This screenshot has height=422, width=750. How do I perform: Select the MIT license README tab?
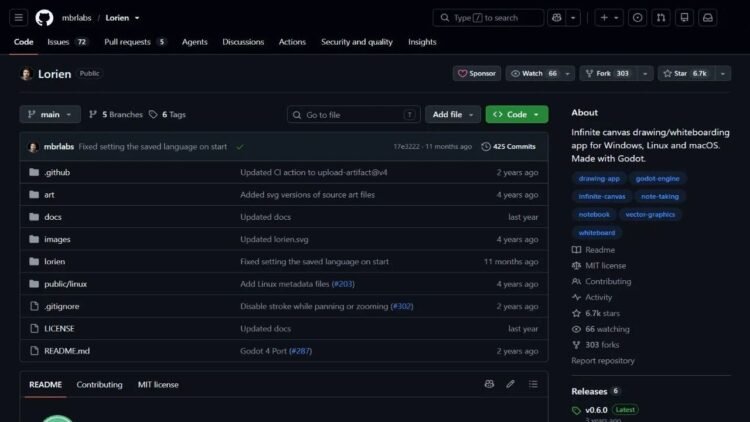pyautogui.click(x=158, y=385)
